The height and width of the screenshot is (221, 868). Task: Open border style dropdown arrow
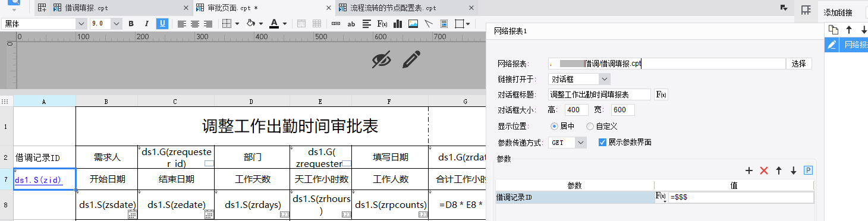(x=237, y=24)
